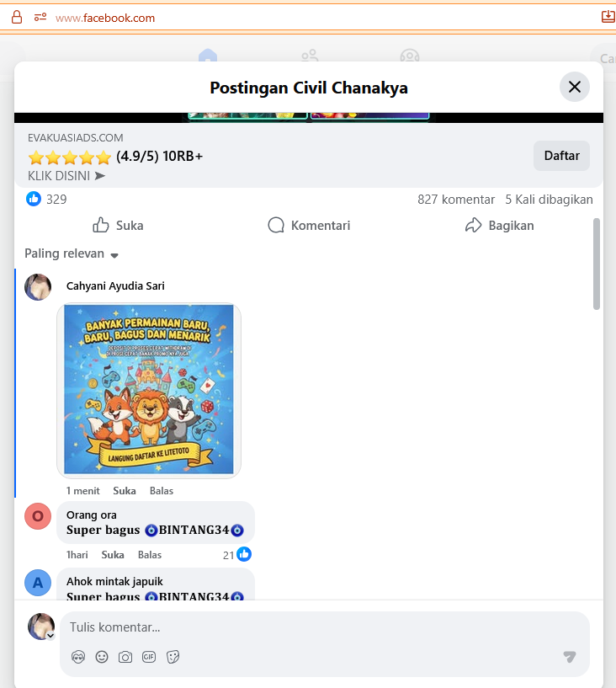Click the Tulis komentar input field
The image size is (616, 688).
point(325,627)
